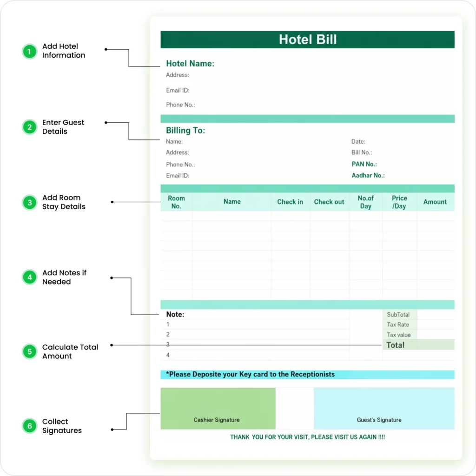Click the PAN No.: label
Screen dimensions: 476x476
(364, 164)
